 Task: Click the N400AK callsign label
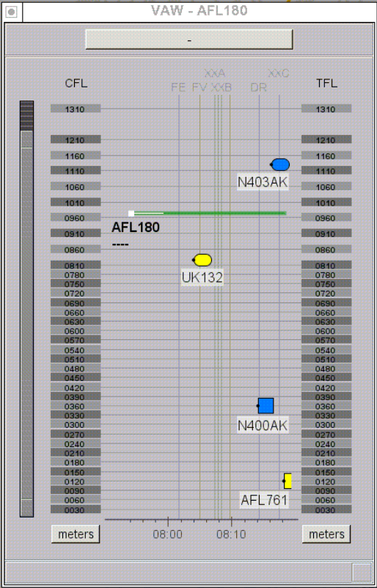coord(263,426)
